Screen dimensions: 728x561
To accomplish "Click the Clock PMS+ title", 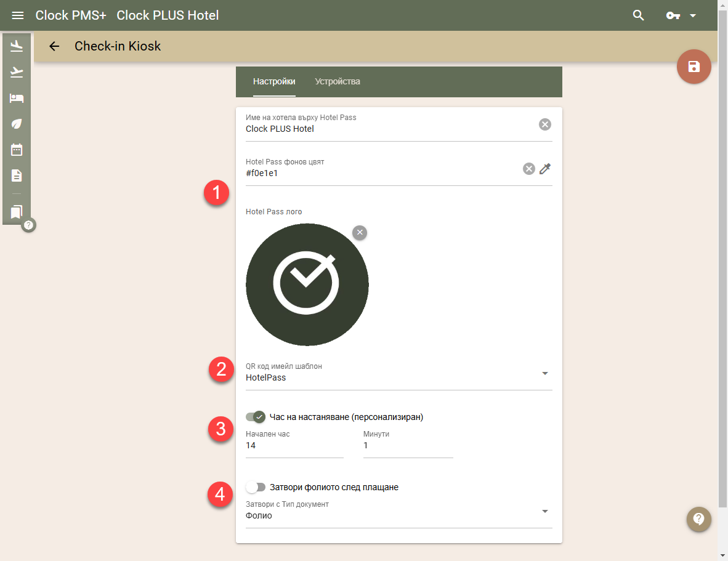I will coord(71,15).
